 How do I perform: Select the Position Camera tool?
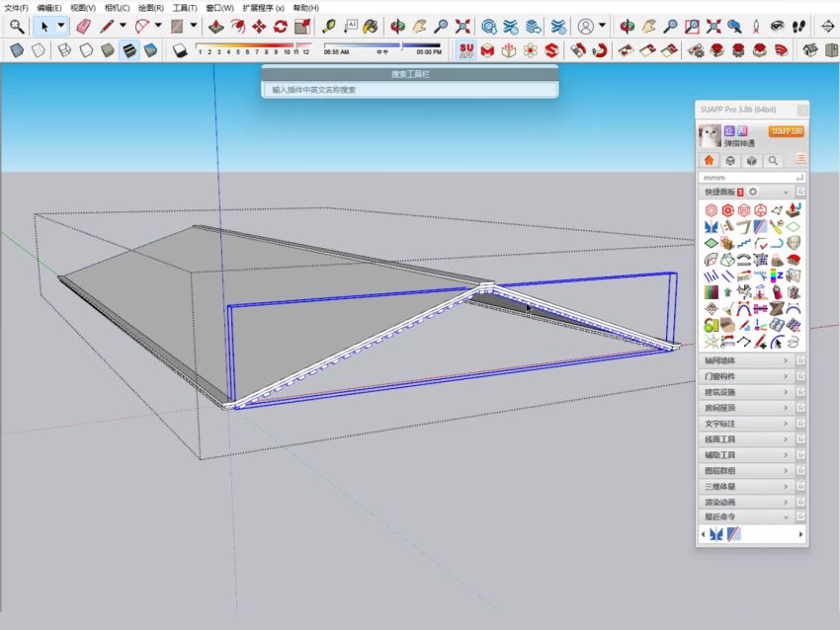(x=756, y=27)
